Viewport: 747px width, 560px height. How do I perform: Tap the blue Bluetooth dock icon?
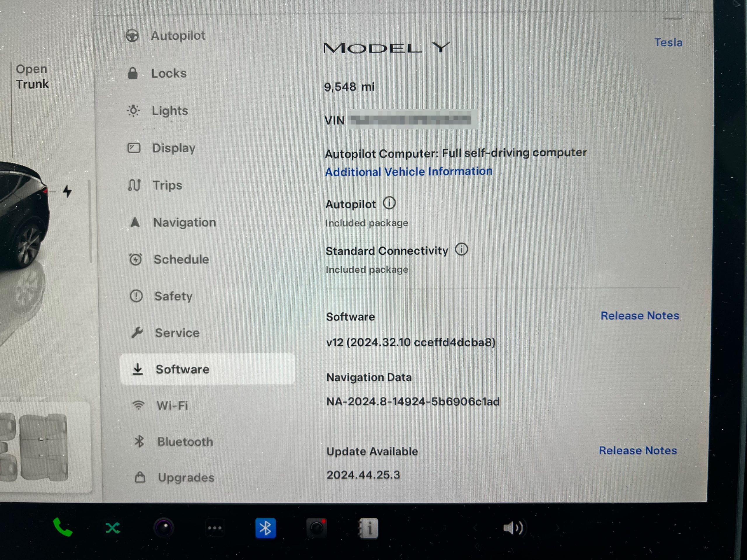[266, 528]
